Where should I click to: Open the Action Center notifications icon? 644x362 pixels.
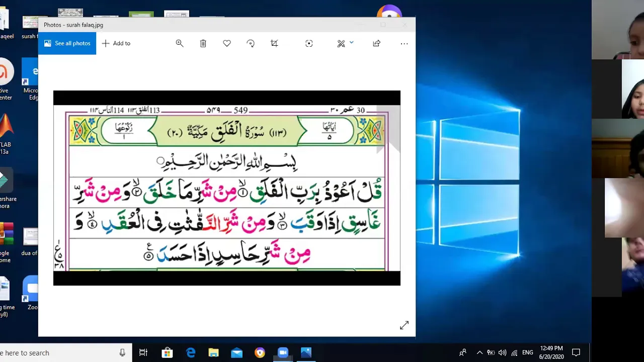point(576,353)
